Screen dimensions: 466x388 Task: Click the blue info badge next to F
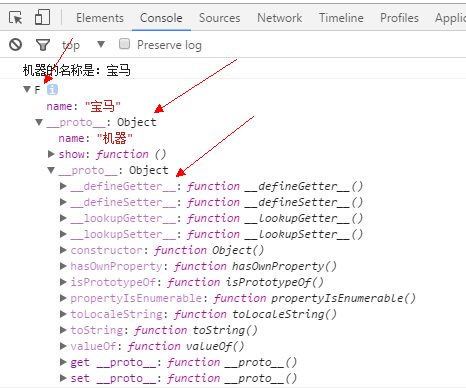[x=52, y=89]
